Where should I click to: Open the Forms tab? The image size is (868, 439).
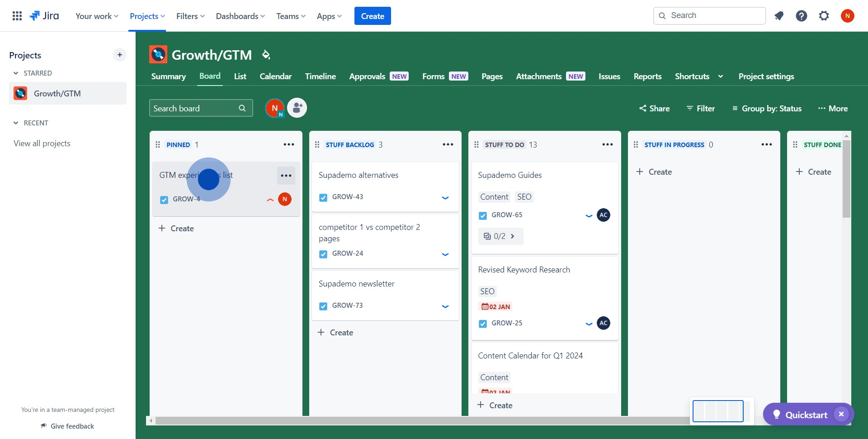(x=445, y=76)
